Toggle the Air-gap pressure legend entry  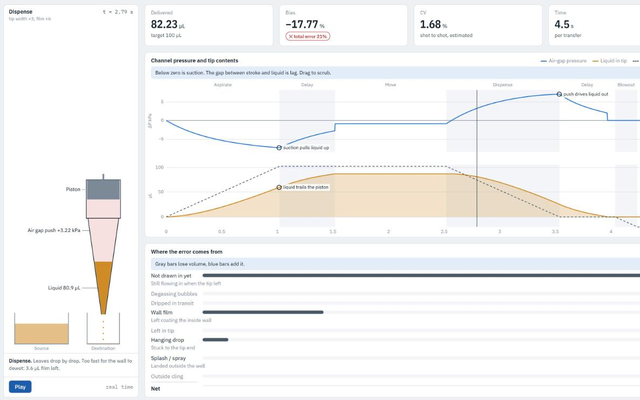tap(563, 61)
